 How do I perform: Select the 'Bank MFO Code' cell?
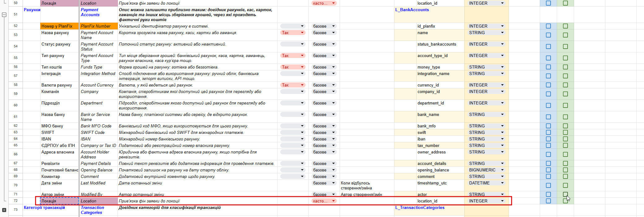pyautogui.click(x=98, y=126)
